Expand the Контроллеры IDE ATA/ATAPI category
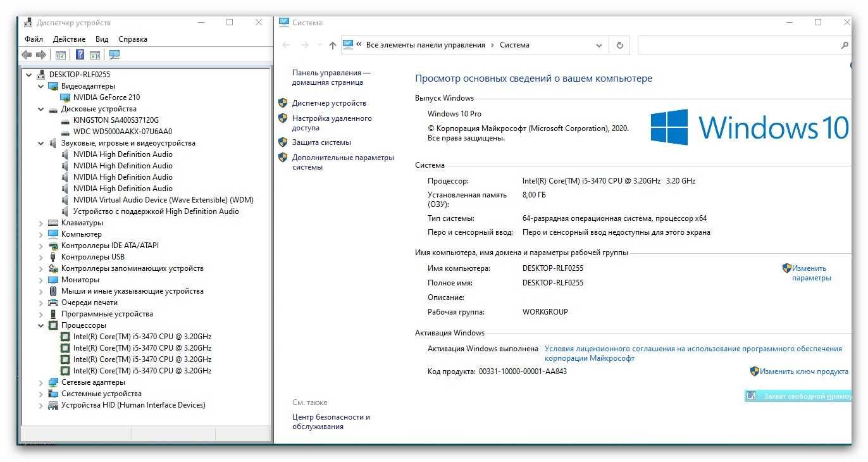 [41, 246]
